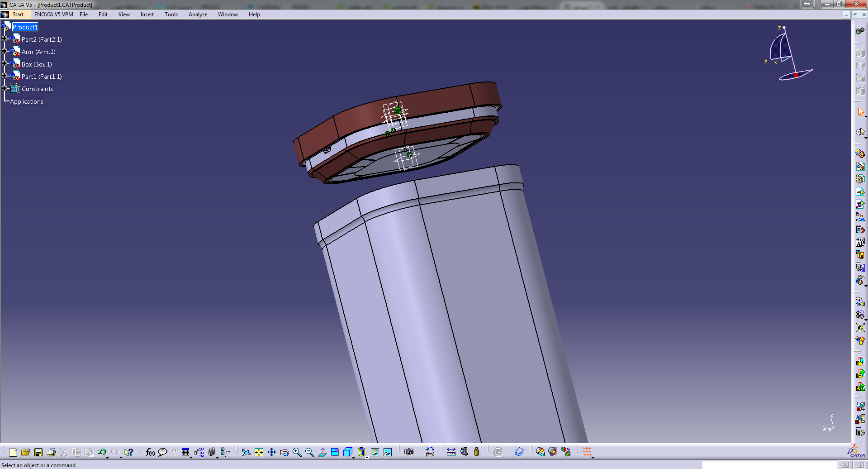Click the Hide/Show icon

(x=375, y=452)
